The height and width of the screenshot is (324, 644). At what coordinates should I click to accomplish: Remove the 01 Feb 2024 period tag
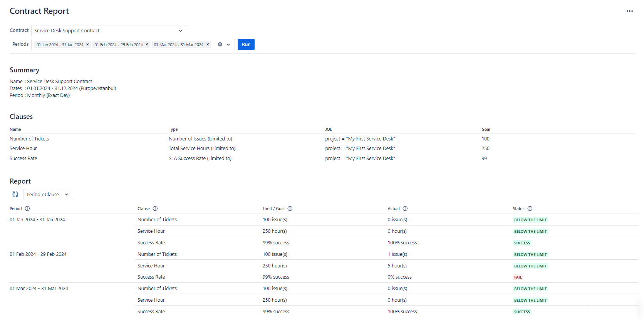tap(147, 44)
